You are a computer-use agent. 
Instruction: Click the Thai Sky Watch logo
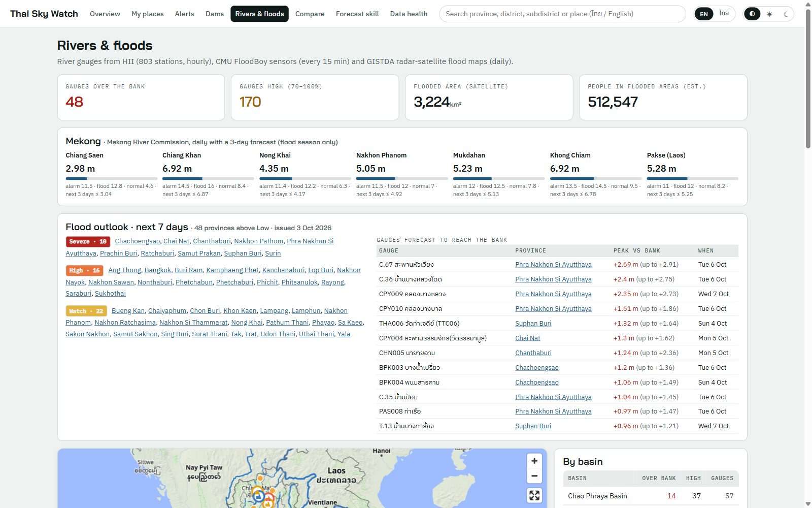point(44,14)
